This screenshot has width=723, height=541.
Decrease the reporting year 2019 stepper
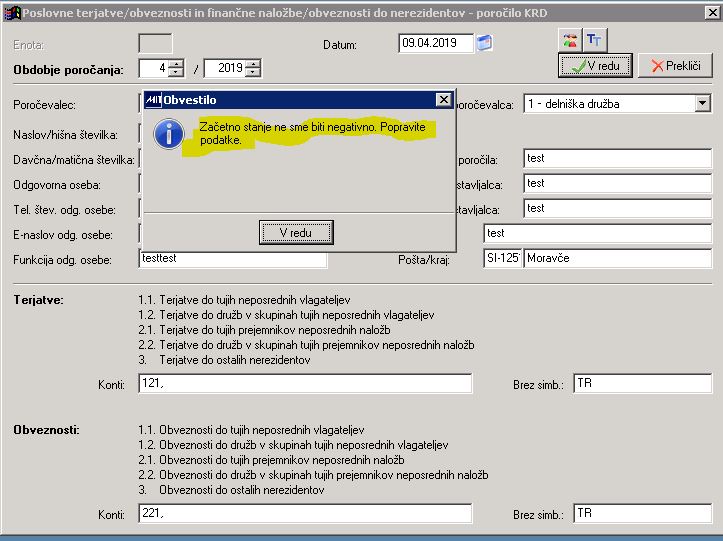253,72
